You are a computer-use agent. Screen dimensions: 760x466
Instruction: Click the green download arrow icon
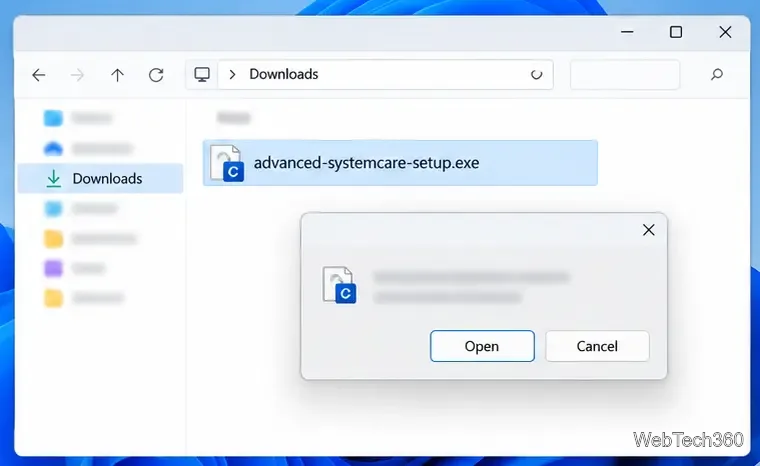[54, 178]
